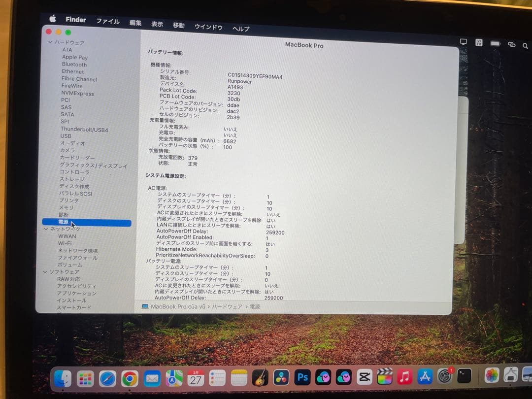Select Wi-Fi in the sidebar

tap(65, 243)
